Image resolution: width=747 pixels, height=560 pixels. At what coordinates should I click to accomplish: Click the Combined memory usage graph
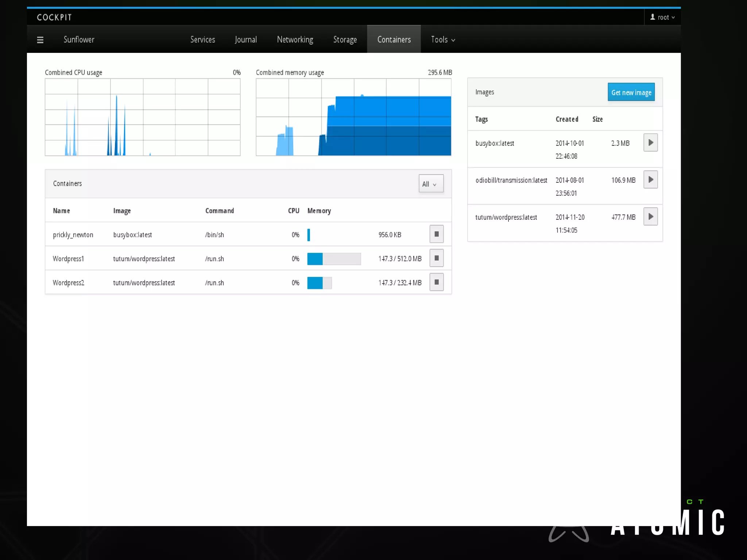(x=353, y=117)
